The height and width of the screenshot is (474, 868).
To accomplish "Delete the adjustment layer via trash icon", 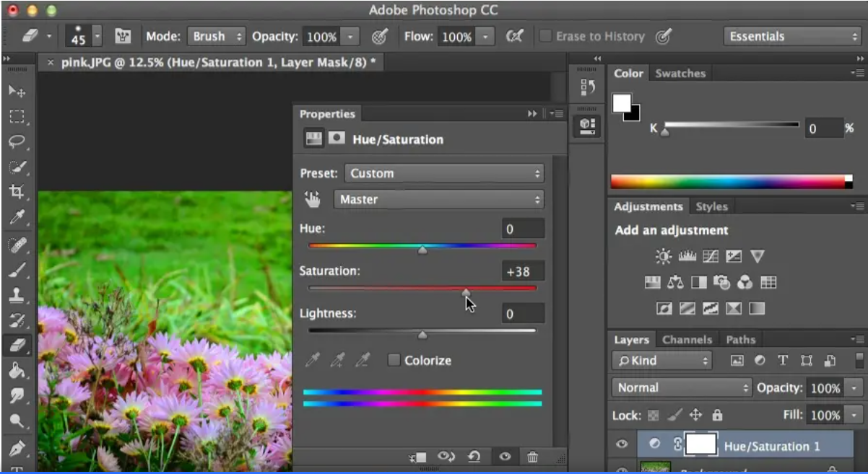I will click(x=532, y=457).
